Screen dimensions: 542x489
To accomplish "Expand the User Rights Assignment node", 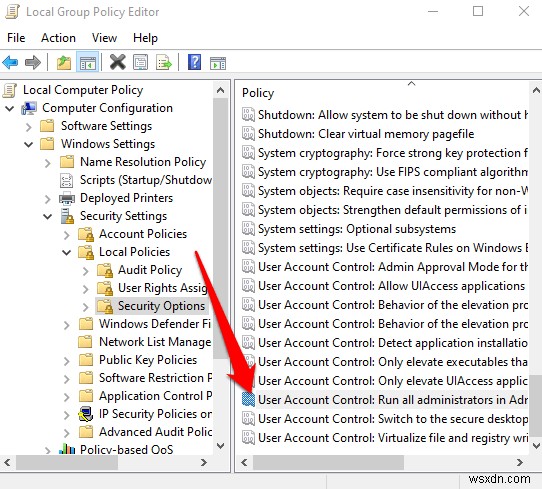I will tap(86, 289).
